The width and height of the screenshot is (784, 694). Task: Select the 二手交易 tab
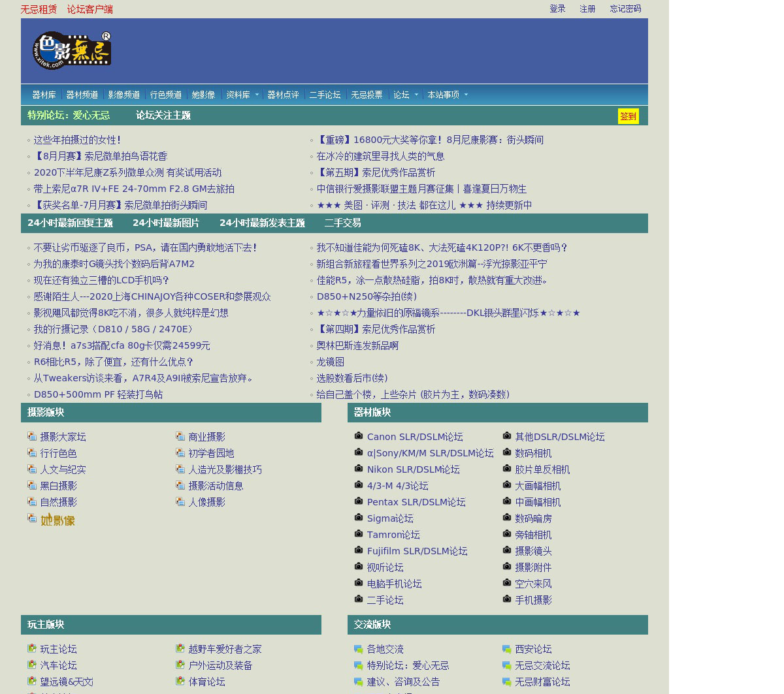(x=342, y=223)
